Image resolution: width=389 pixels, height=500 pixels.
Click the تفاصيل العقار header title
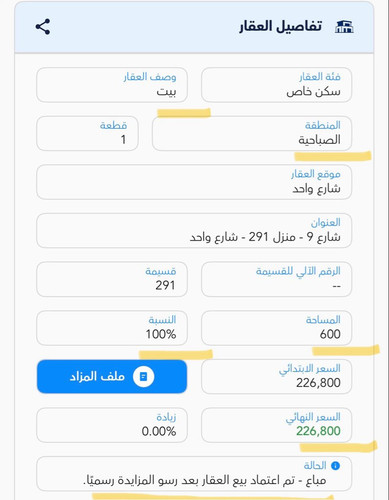pos(281,26)
